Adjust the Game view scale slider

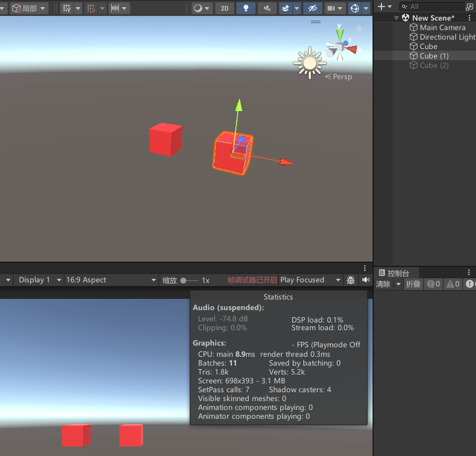tap(184, 281)
